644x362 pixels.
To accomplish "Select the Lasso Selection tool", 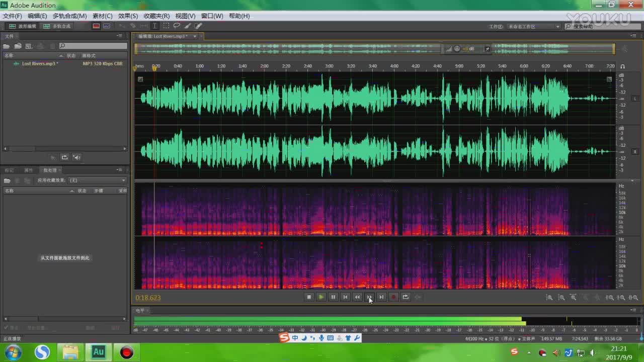I will [x=177, y=26].
